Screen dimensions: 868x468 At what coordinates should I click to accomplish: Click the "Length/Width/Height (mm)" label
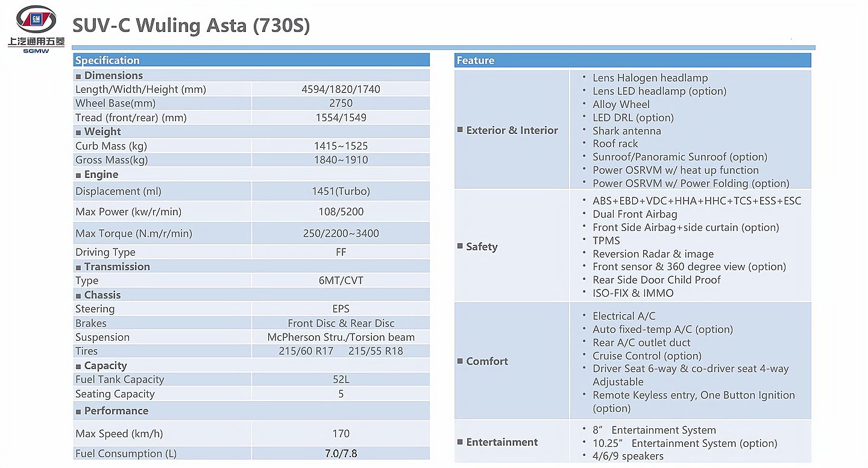point(140,89)
